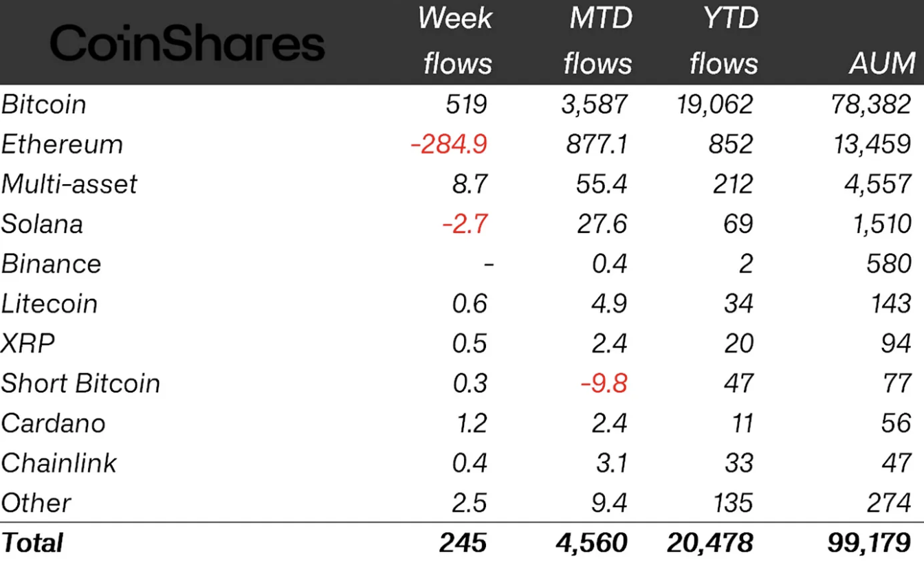The width and height of the screenshot is (924, 569).
Task: Click the Litecoin row label
Action: [x=49, y=304]
